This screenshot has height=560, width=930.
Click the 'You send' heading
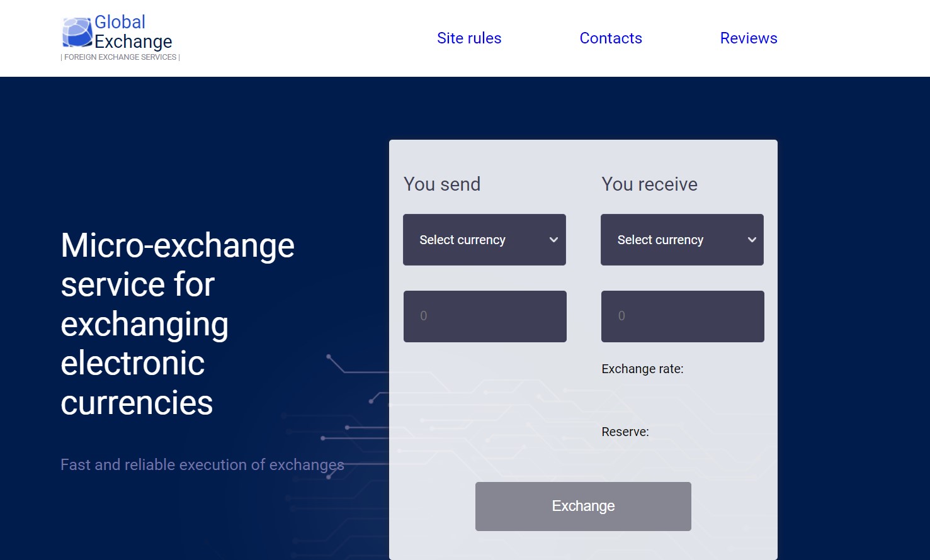point(442,184)
